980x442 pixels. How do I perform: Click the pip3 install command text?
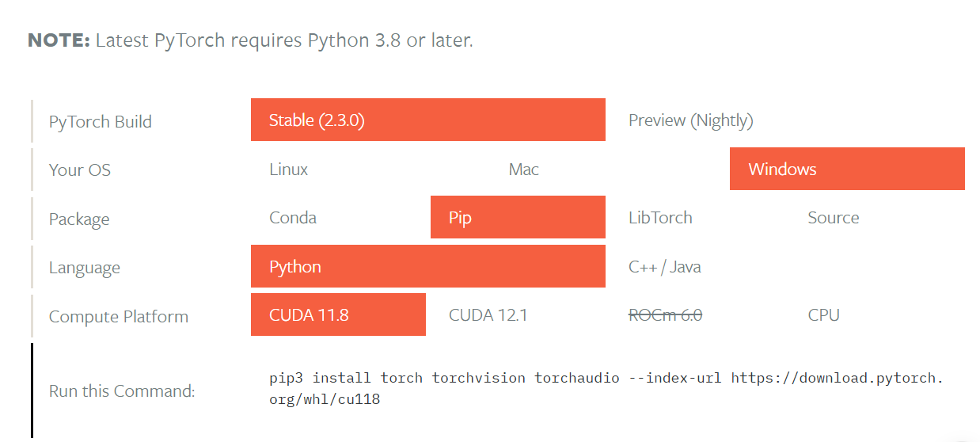coord(606,388)
